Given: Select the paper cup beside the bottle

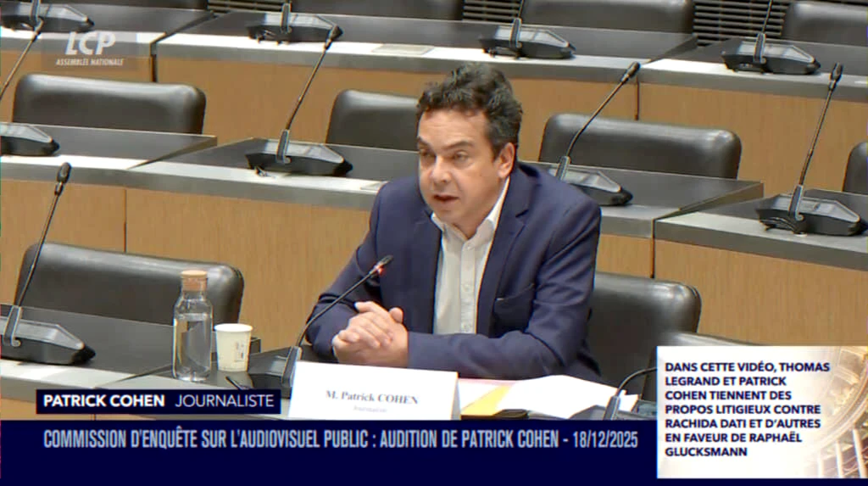Looking at the screenshot, I should click(233, 346).
